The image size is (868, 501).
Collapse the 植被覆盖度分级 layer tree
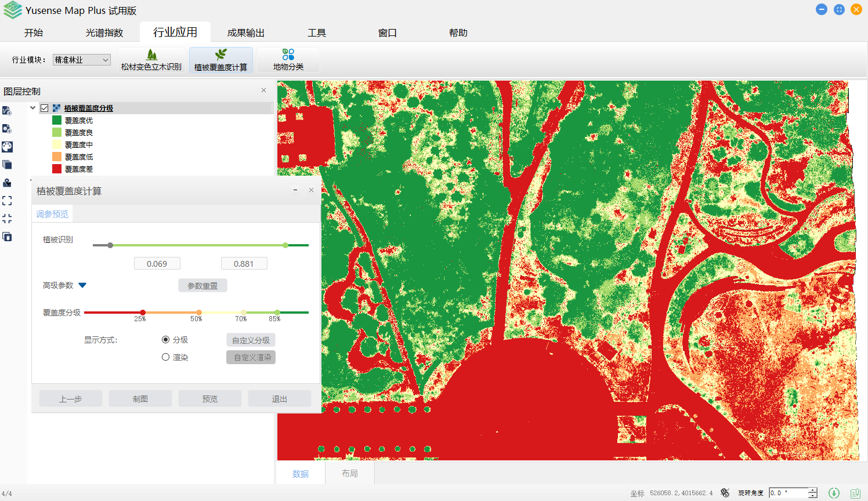coord(33,108)
